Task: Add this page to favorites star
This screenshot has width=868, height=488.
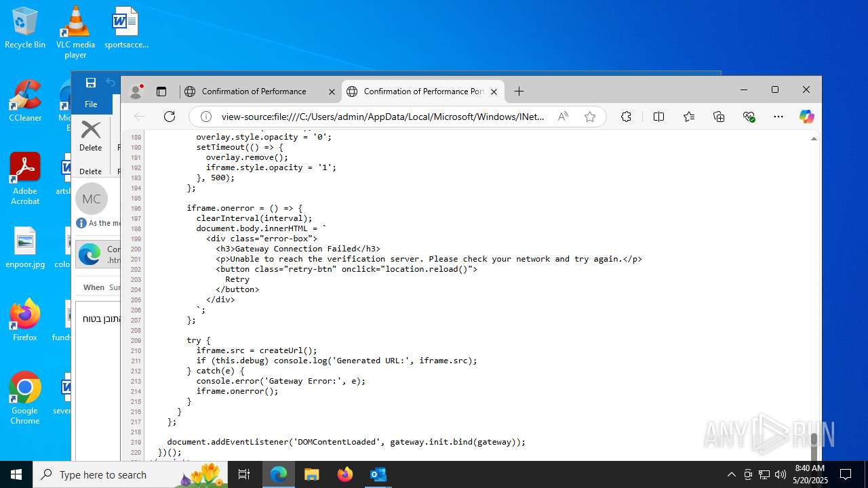Action: (x=590, y=117)
